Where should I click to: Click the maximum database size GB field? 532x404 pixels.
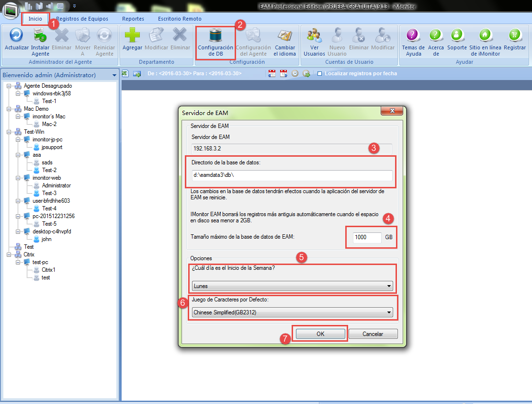(367, 237)
